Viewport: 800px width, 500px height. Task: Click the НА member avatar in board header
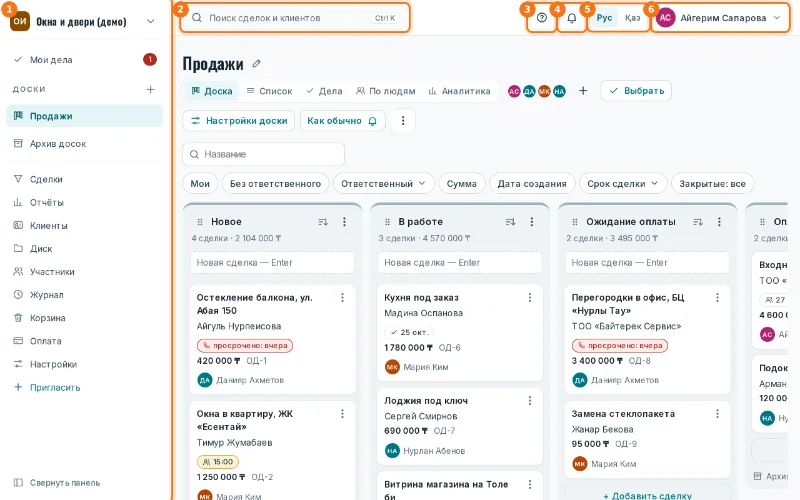[559, 91]
